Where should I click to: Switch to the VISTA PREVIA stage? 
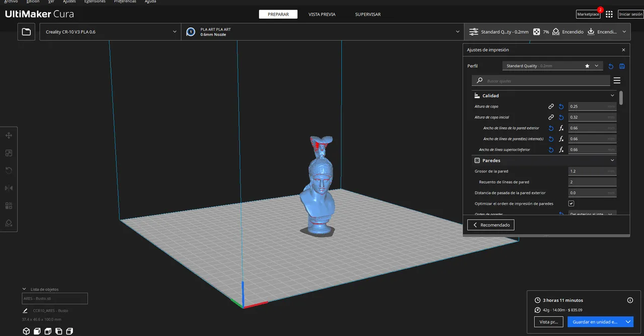coord(322,15)
